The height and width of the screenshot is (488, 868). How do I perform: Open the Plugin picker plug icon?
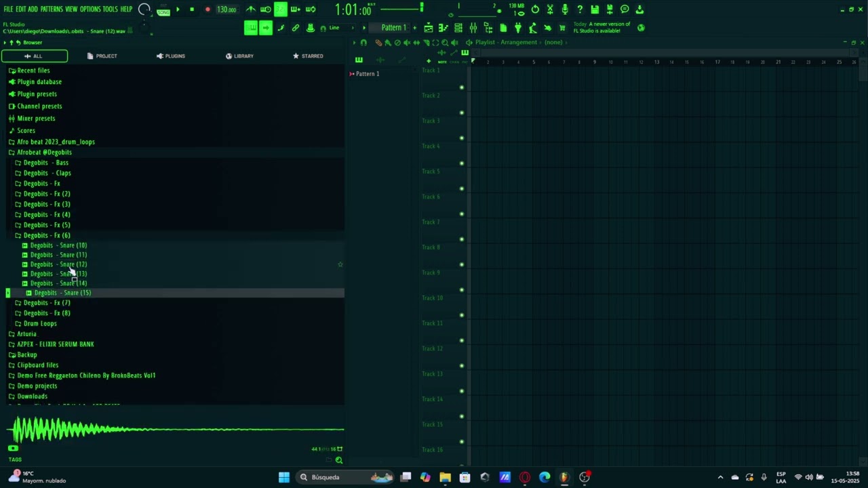coord(518,28)
